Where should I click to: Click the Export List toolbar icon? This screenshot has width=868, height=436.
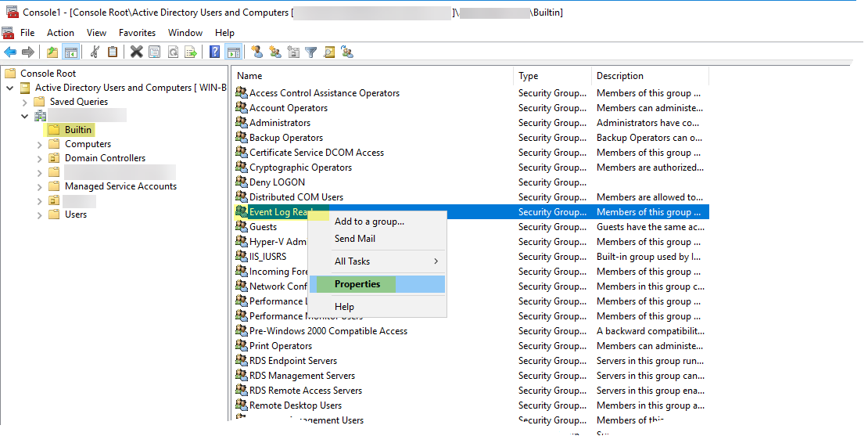[190, 52]
